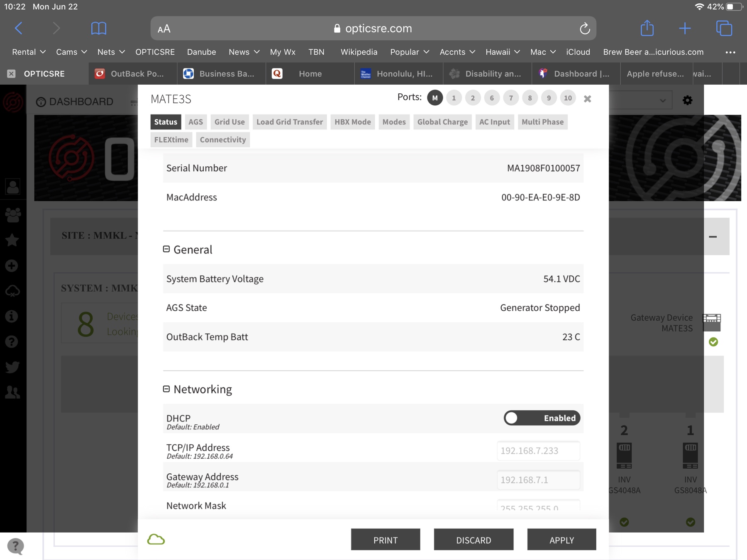Image resolution: width=747 pixels, height=560 pixels.
Task: Select port 8
Action: tap(530, 98)
